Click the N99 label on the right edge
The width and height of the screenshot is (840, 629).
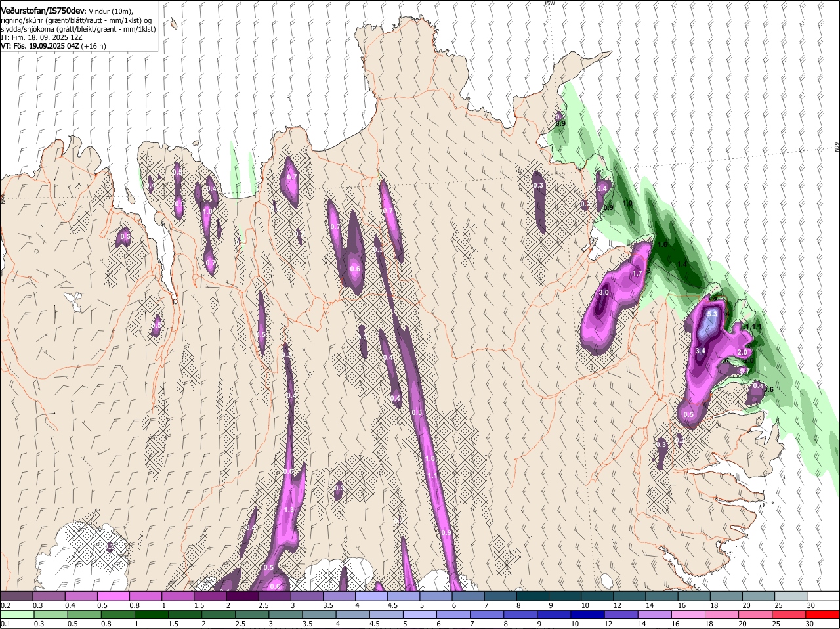(837, 148)
